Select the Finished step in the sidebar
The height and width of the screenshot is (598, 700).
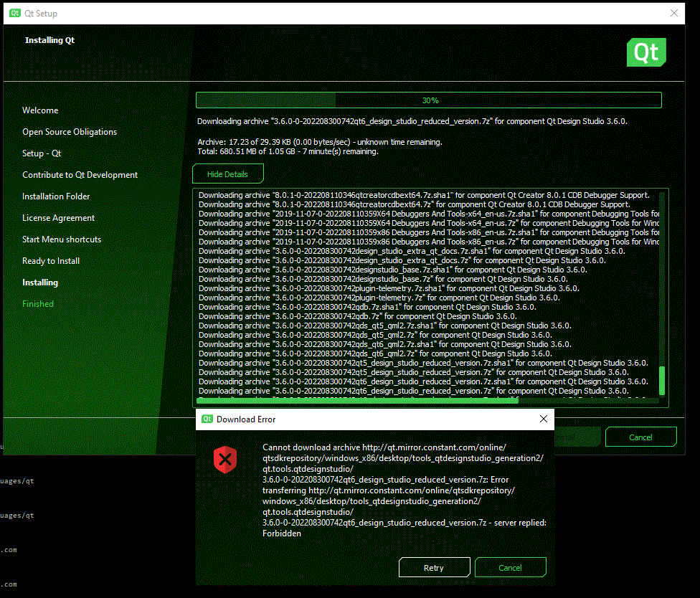coord(38,304)
